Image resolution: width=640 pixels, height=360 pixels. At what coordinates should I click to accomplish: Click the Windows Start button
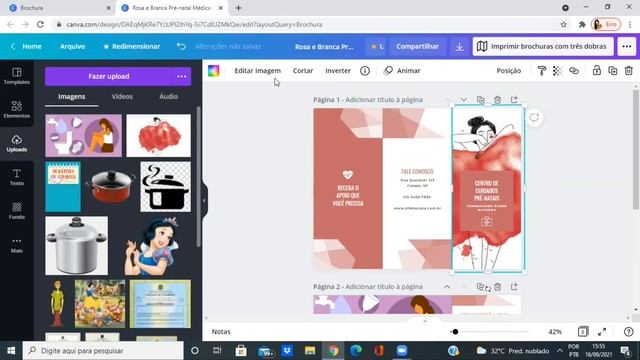click(x=11, y=351)
